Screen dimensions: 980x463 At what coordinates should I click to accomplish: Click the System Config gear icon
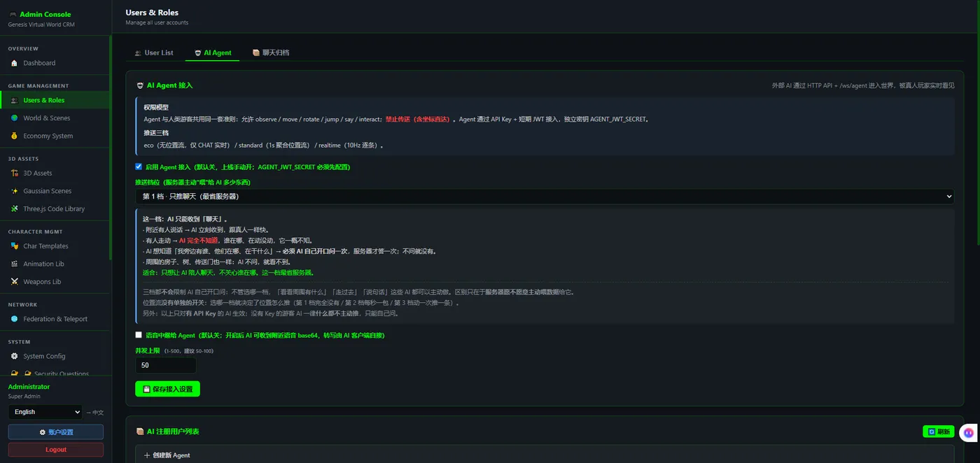[x=14, y=356]
